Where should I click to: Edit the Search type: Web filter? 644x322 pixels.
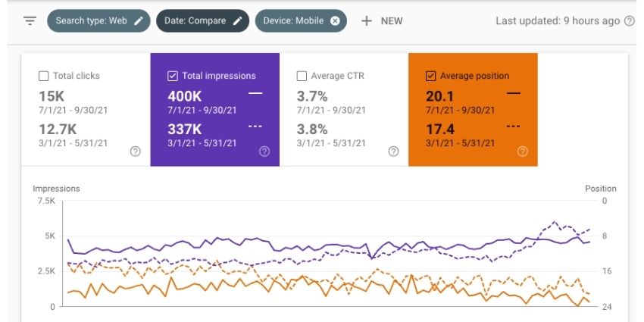point(139,21)
